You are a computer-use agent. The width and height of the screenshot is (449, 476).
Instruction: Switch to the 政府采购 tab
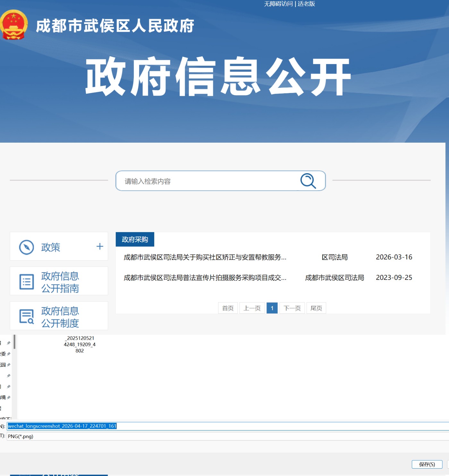point(135,239)
